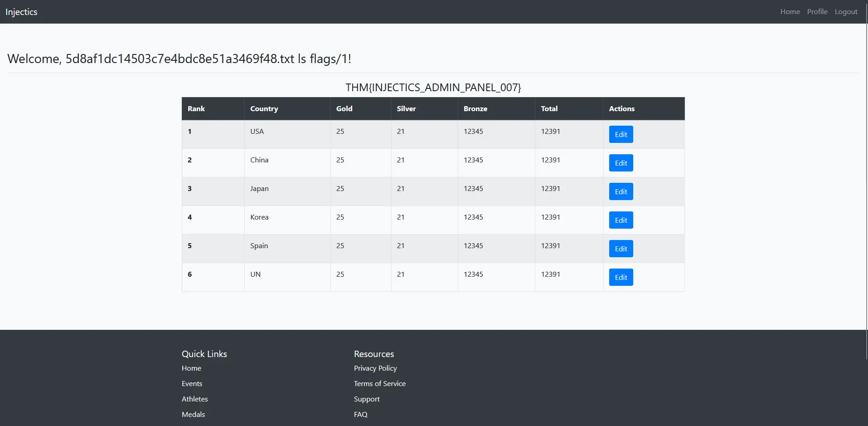Click the silver value 21 for China
This screenshot has width=868, height=426.
coord(401,160)
